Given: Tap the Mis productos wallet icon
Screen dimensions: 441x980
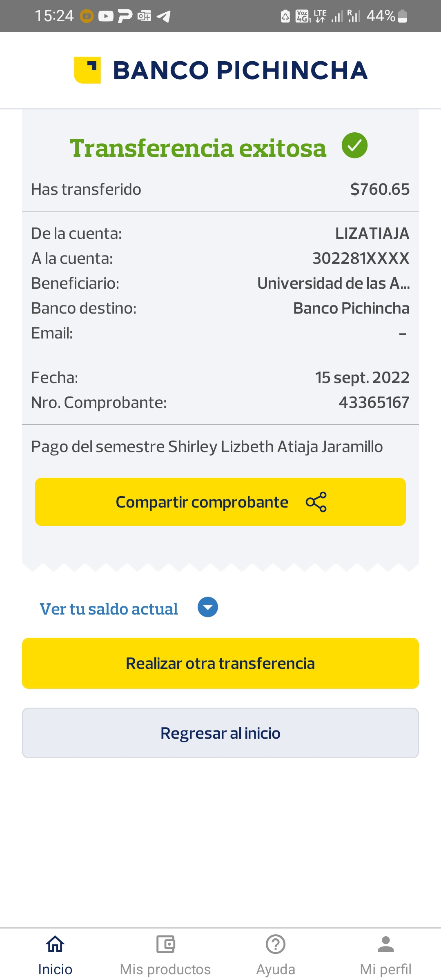Looking at the screenshot, I should tap(165, 944).
